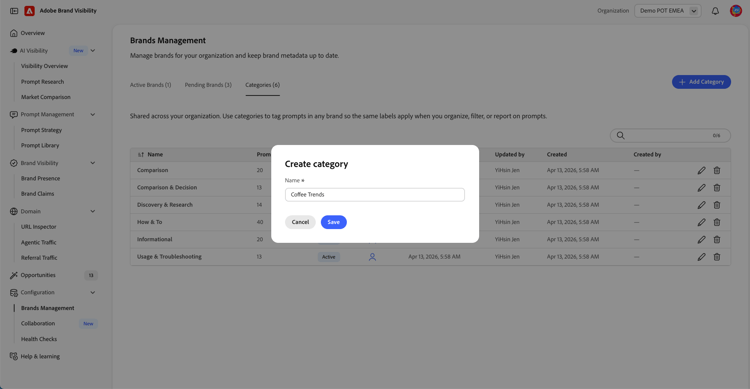Switch to Pending Brands tab

208,85
